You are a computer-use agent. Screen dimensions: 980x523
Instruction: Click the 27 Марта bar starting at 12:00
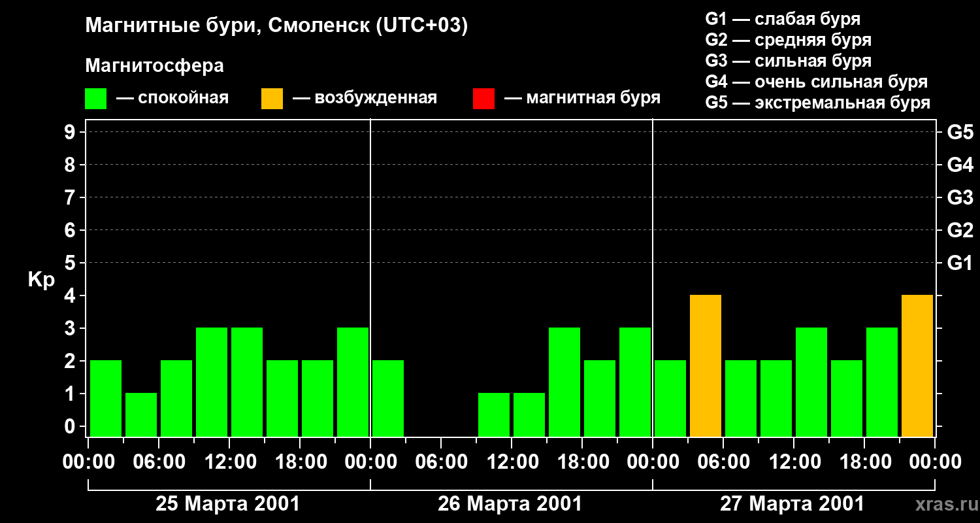pyautogui.click(x=811, y=382)
